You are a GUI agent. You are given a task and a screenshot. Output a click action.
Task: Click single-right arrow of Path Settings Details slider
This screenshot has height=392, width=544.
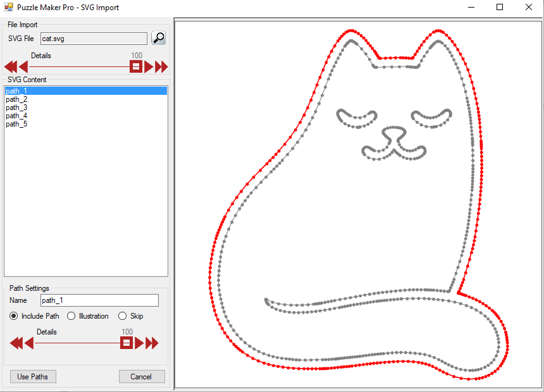(x=139, y=343)
